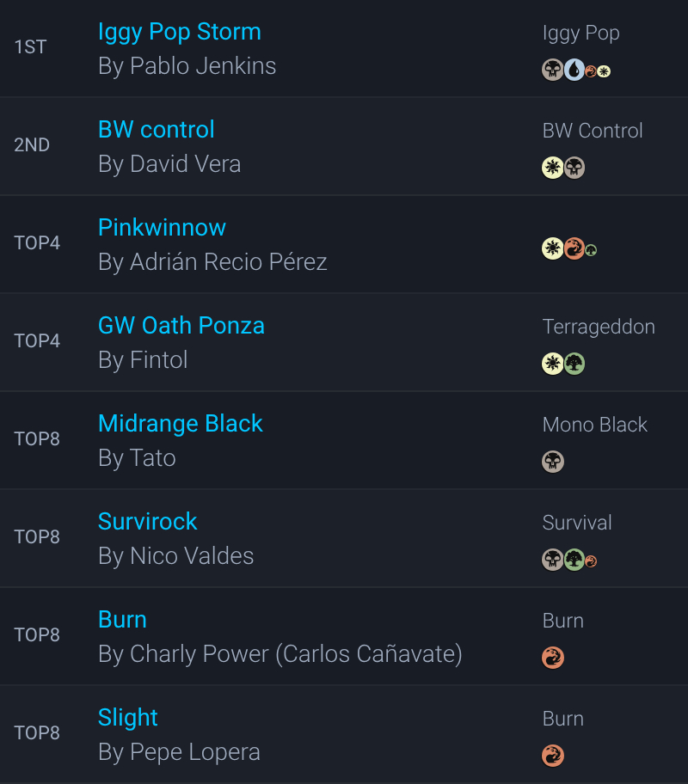This screenshot has height=784, width=688.
Task: View the Pinkwinnow deck list
Action: (162, 228)
